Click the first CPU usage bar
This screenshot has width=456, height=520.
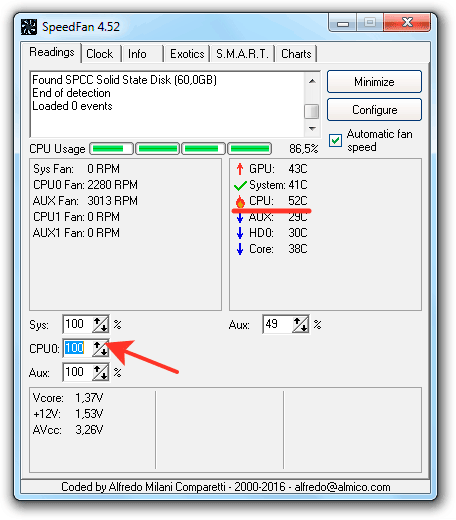tap(111, 149)
